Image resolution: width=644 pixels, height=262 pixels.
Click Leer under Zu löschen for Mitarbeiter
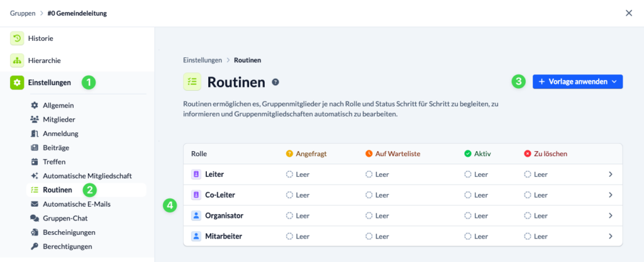pos(536,236)
